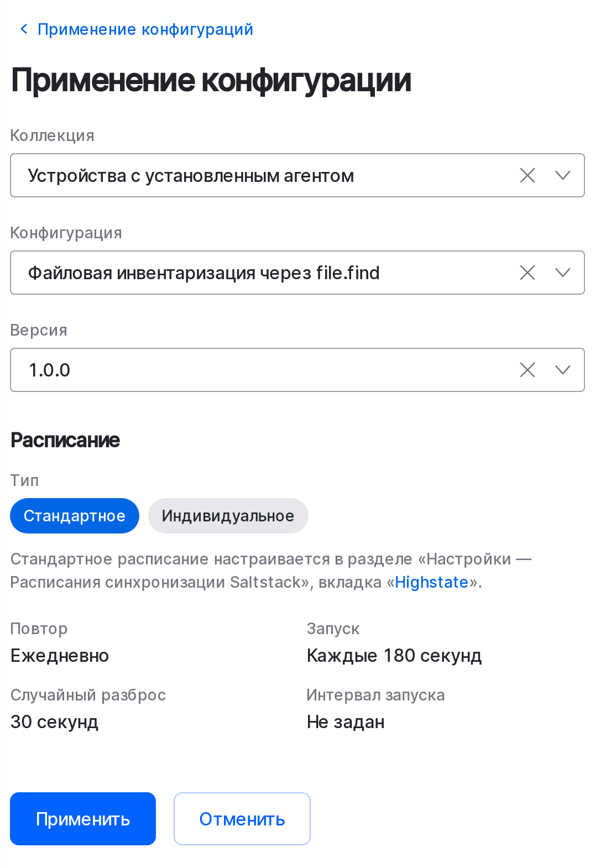Open the Highstate tab via its link
The width and height of the screenshot is (611, 868).
(x=432, y=582)
